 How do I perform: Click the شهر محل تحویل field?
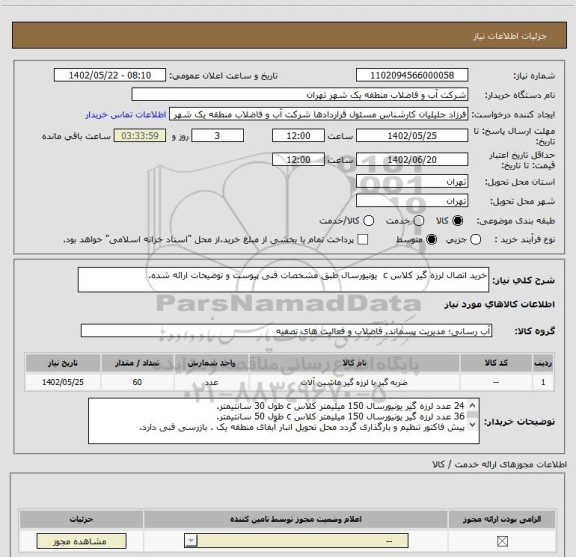[x=412, y=201]
